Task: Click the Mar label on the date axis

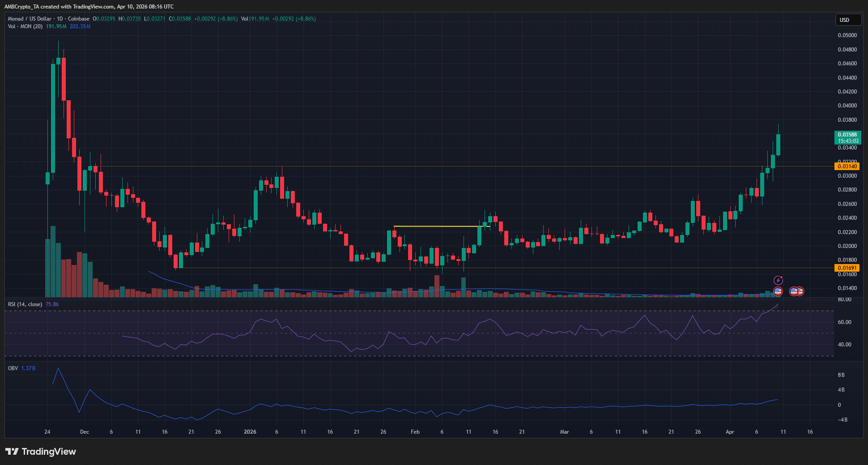Action: coord(564,432)
